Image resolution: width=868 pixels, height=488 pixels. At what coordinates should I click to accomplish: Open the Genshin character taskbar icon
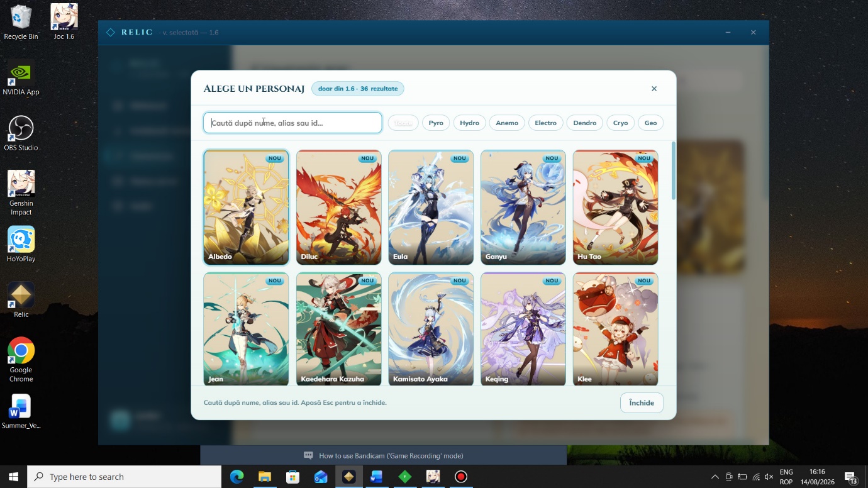[433, 477]
